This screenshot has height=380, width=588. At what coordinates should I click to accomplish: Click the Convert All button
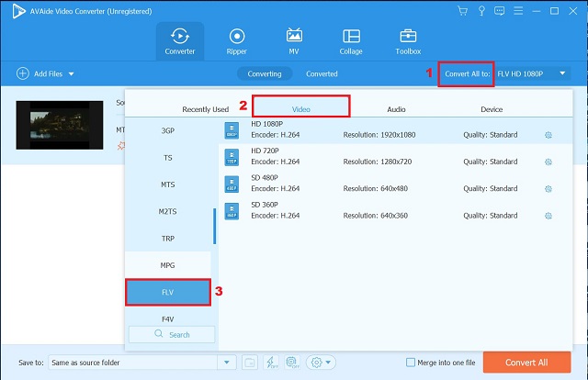[526, 363]
